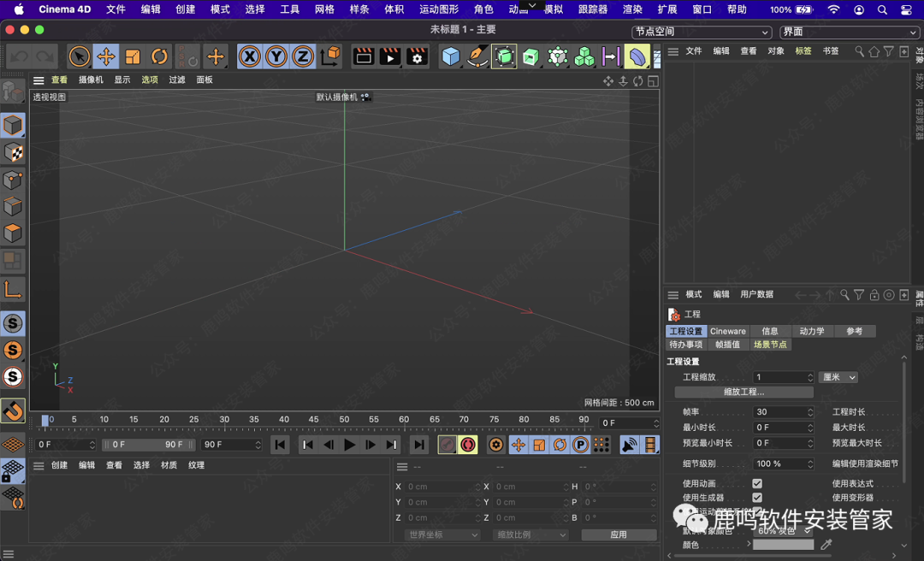Switch to the 动力学 tab
924x561 pixels.
tap(811, 331)
